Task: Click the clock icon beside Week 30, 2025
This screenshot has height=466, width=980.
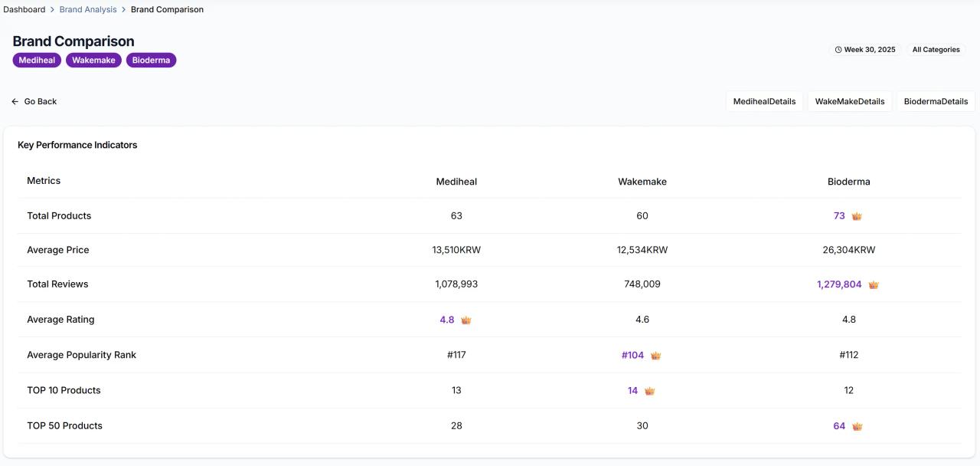Action: point(838,50)
